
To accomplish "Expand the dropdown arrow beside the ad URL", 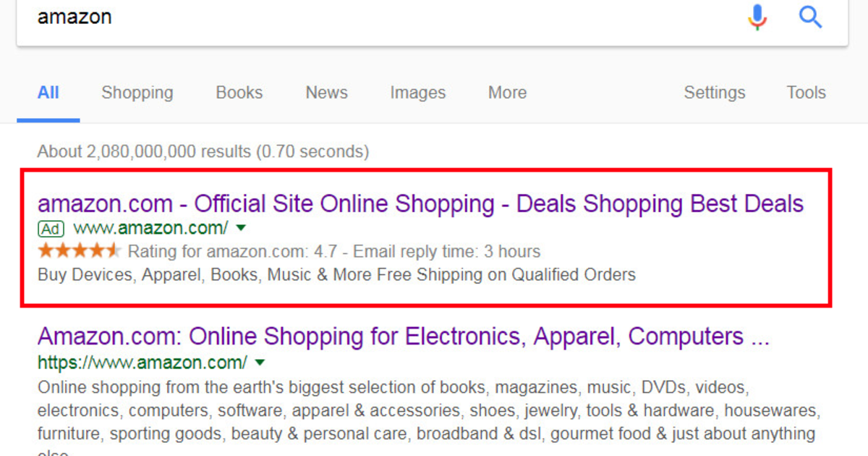I will (242, 229).
